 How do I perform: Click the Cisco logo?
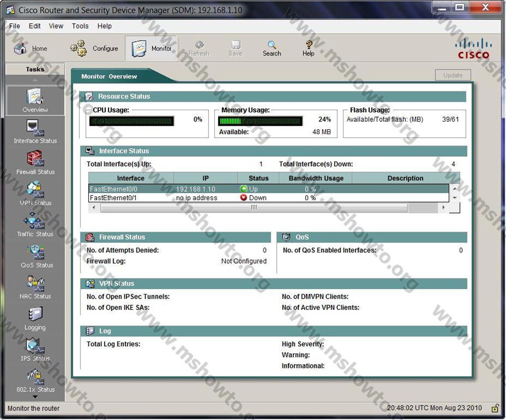(x=473, y=48)
